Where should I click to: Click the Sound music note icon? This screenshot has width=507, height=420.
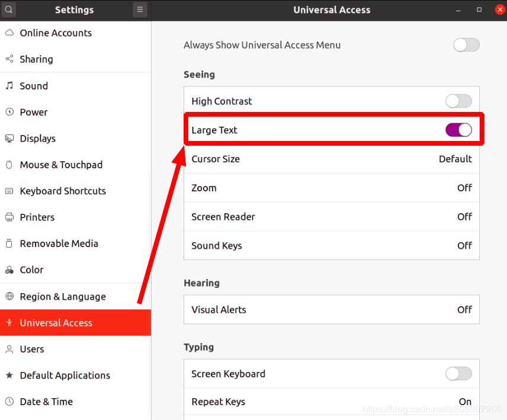point(9,86)
